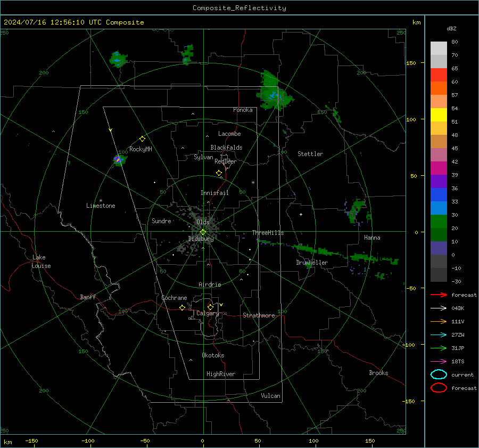The height and width of the screenshot is (448, 479).
Task: Click the green echo band east of Drumheller
Action: (374, 258)
